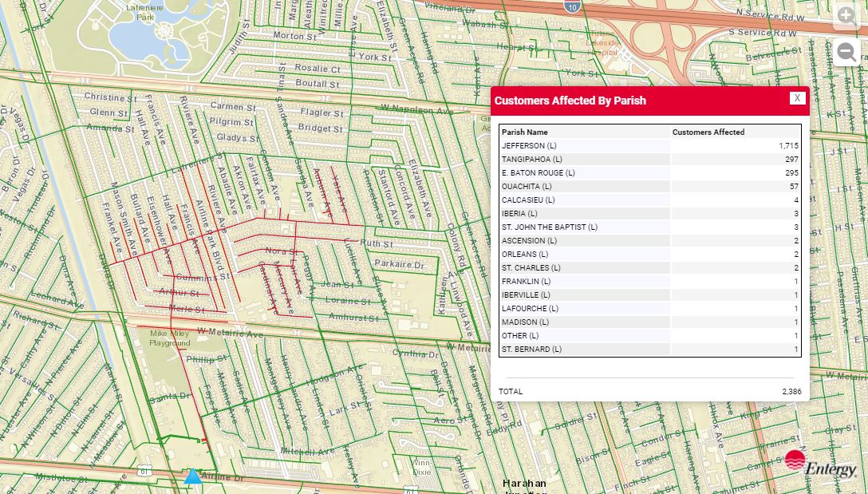Select the Parish Name column header
The height and width of the screenshot is (494, 868).
point(525,132)
